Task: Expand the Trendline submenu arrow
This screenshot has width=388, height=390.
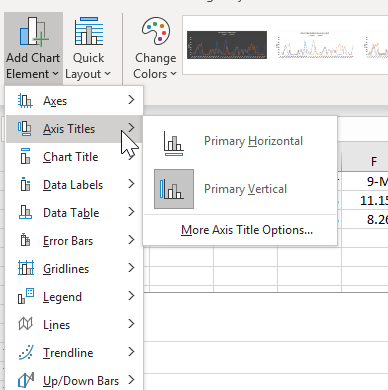Action: [x=131, y=352]
